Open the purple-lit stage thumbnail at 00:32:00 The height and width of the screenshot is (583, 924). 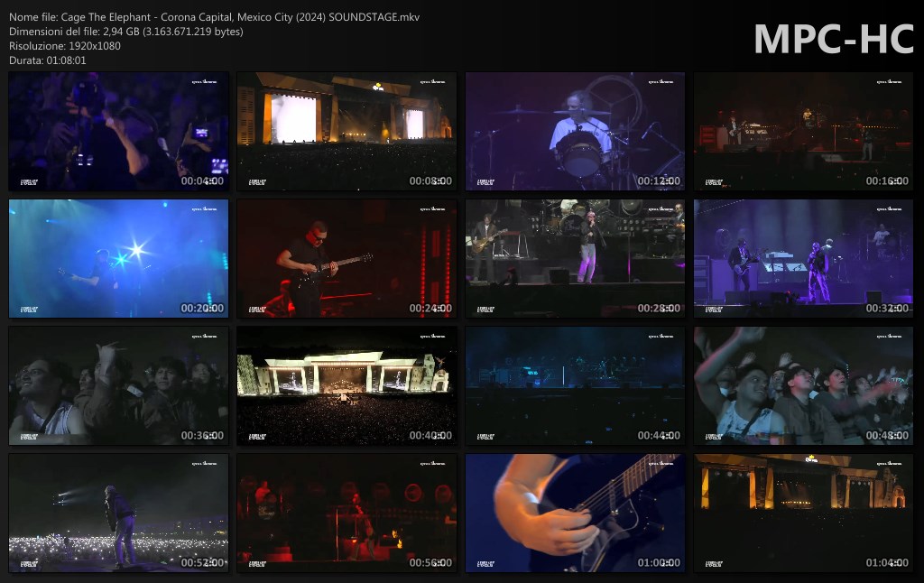click(x=803, y=259)
